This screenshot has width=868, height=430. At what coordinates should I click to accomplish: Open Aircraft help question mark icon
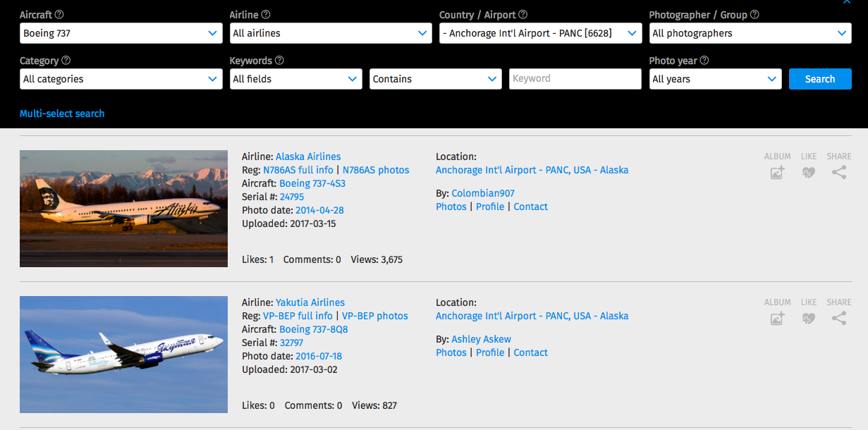click(59, 15)
